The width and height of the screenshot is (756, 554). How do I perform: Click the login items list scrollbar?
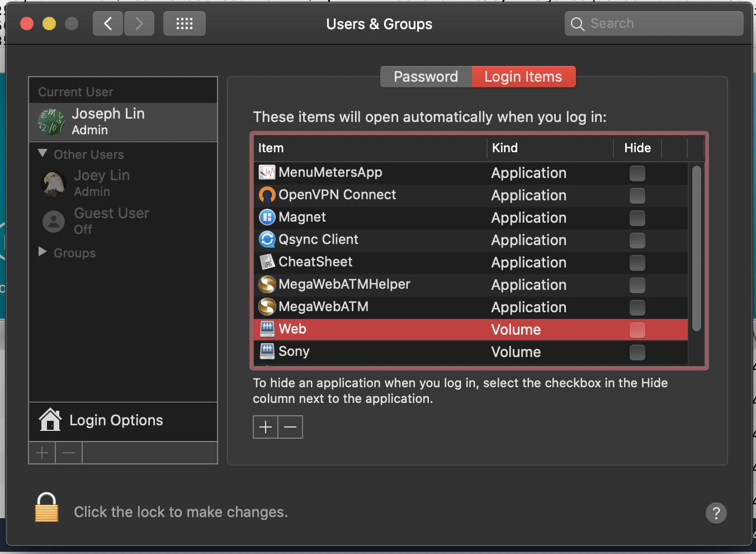point(696,249)
